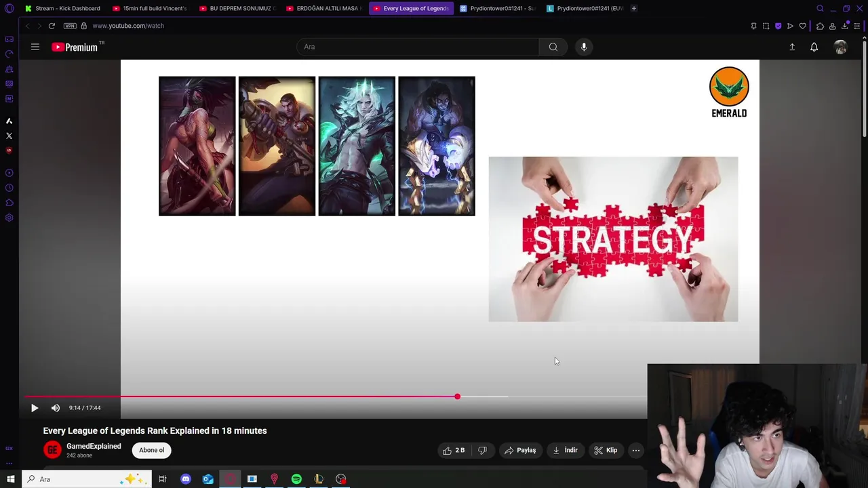Open the Opera GX main menu logo
The image size is (868, 488).
pyautogui.click(x=9, y=8)
